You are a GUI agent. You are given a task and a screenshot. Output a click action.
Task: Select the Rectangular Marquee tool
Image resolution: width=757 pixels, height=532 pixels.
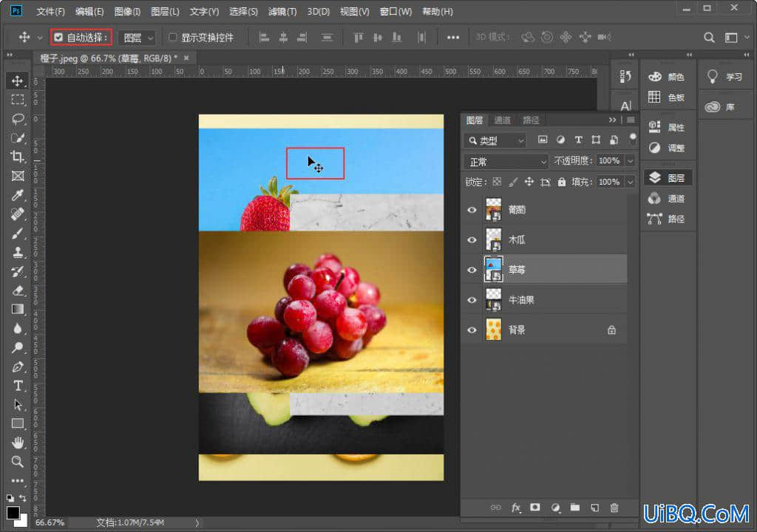tap(18, 100)
